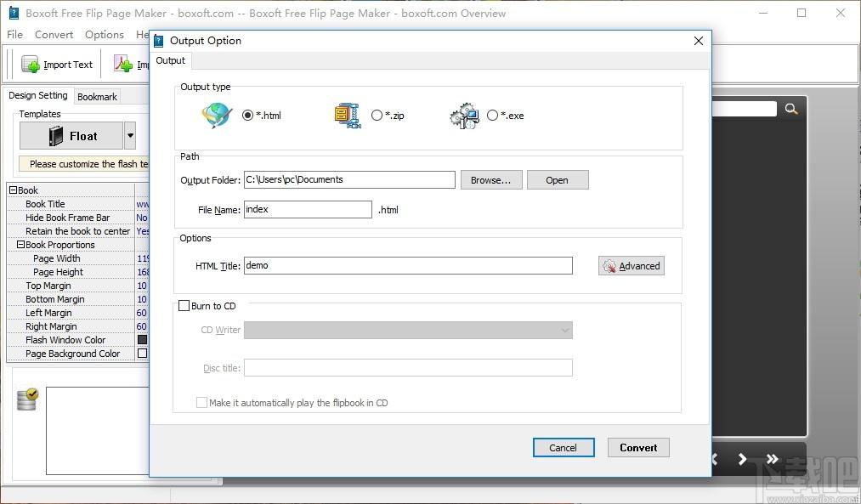Image resolution: width=861 pixels, height=504 pixels.
Task: Click the Disc title input field
Action: coord(408,368)
